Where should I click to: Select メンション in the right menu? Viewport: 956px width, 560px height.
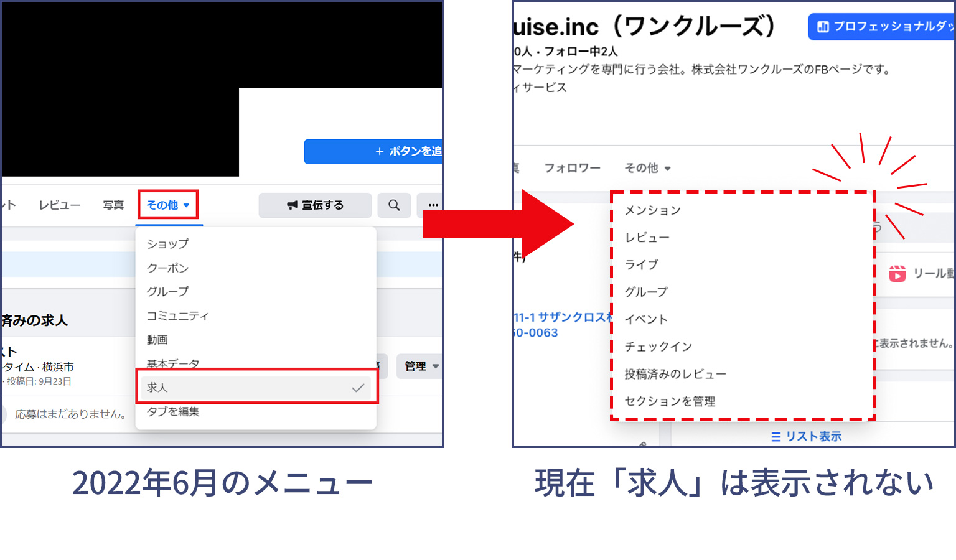click(x=652, y=210)
